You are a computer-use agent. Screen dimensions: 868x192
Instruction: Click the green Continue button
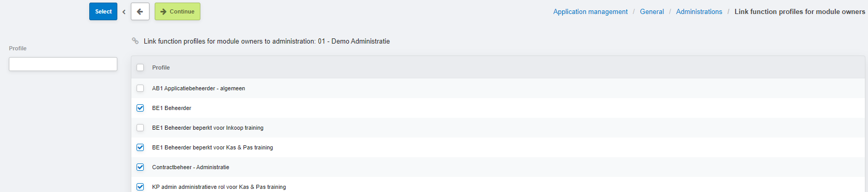[x=178, y=11]
